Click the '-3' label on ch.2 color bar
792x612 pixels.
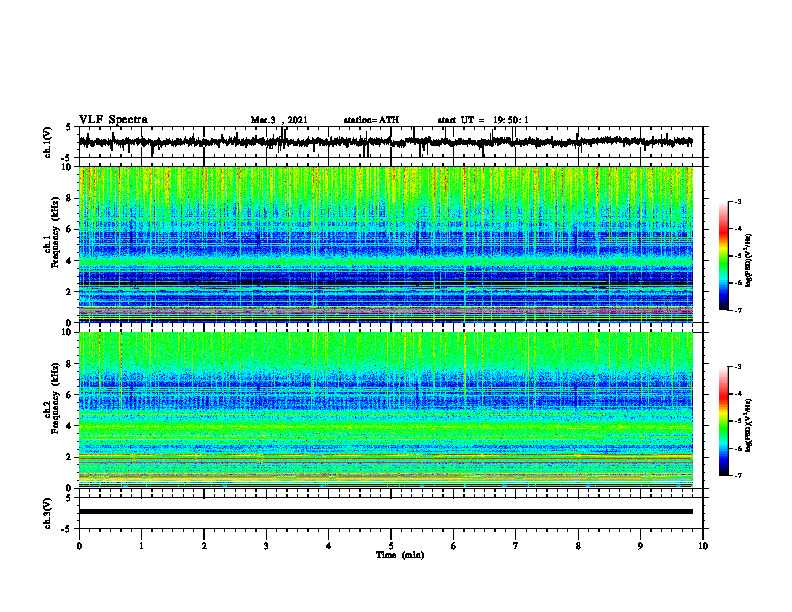click(x=738, y=367)
